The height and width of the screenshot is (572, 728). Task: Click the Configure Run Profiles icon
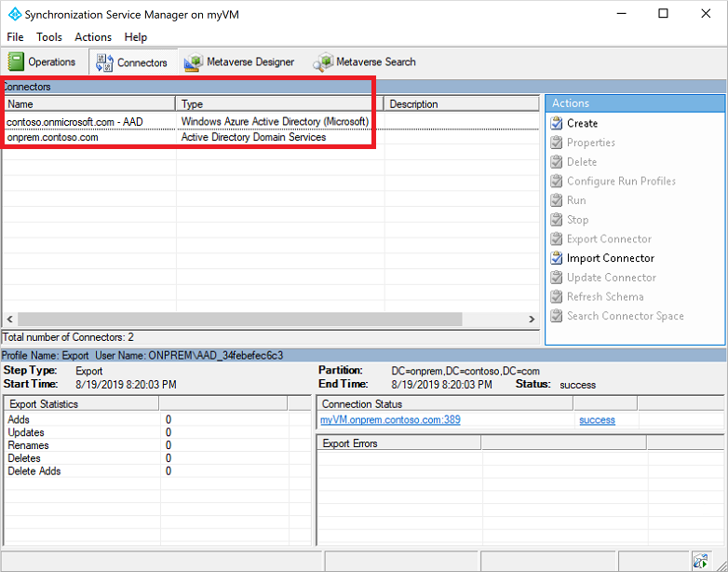(x=556, y=182)
